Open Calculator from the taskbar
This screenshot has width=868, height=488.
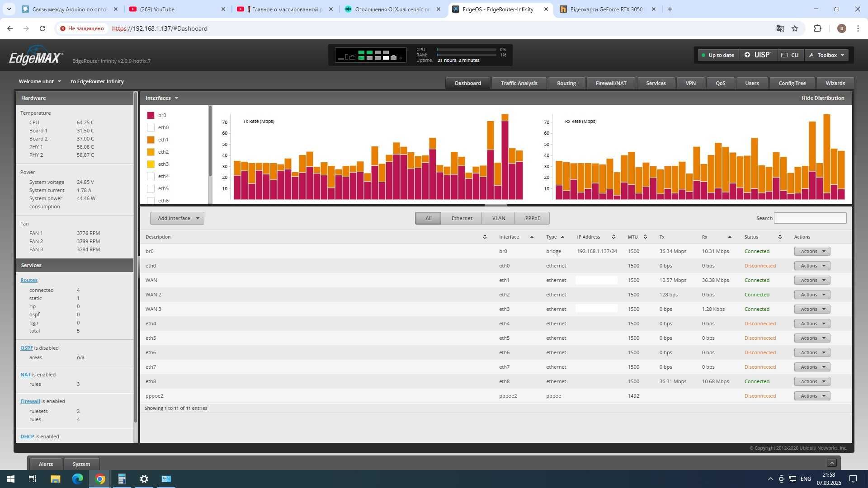pyautogui.click(x=122, y=479)
